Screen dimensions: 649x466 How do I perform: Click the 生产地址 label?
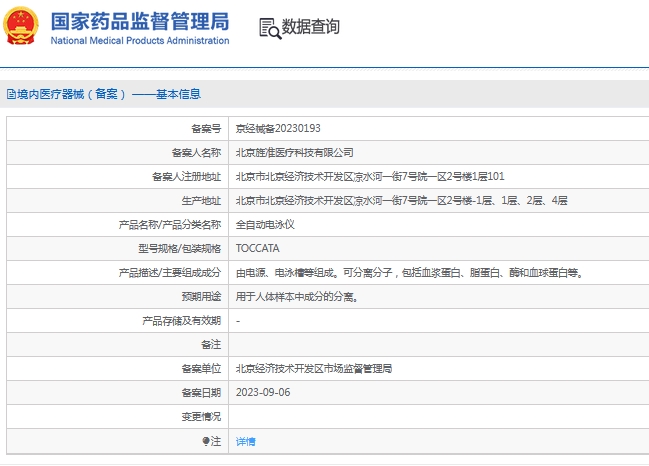[201, 201]
